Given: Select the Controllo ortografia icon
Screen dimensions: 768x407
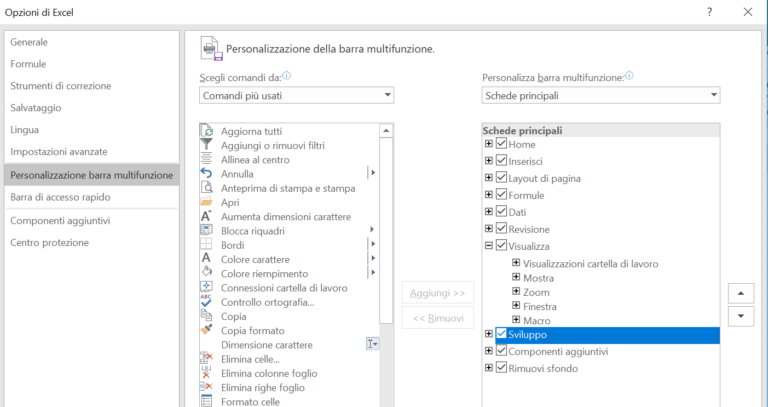Looking at the screenshot, I should pyautogui.click(x=207, y=302).
